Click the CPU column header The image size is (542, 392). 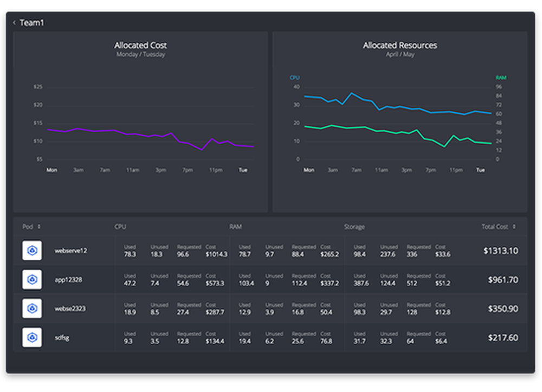[120, 227]
